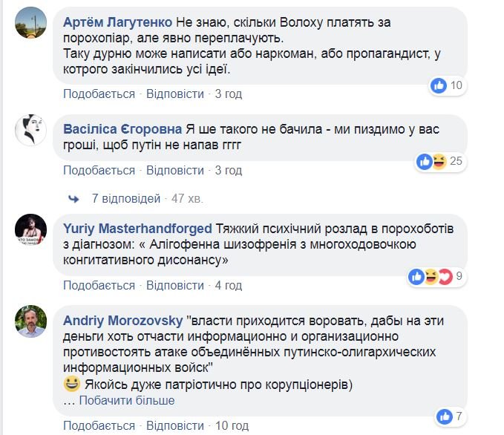
Task: Open Артём Лагутенко's profile name link
Action: tap(128, 22)
